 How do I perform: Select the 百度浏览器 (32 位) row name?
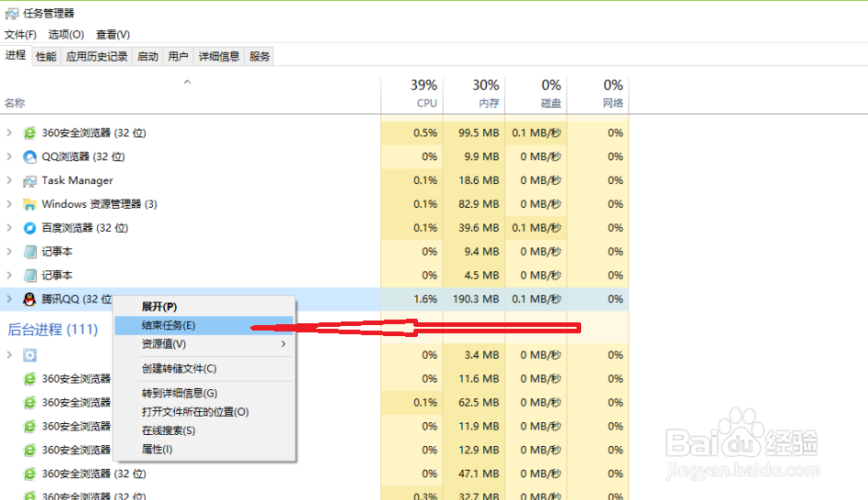click(85, 228)
